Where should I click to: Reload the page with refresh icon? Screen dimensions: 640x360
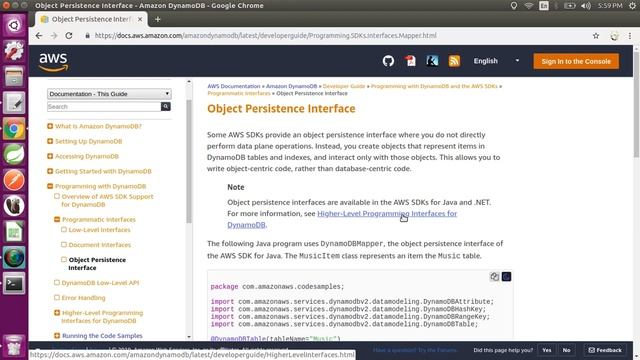[x=69, y=36]
